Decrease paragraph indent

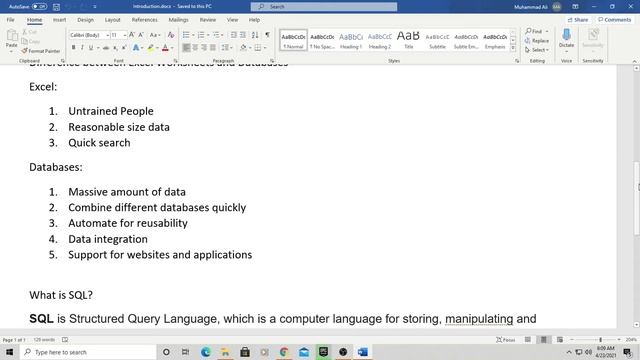tap(234, 35)
